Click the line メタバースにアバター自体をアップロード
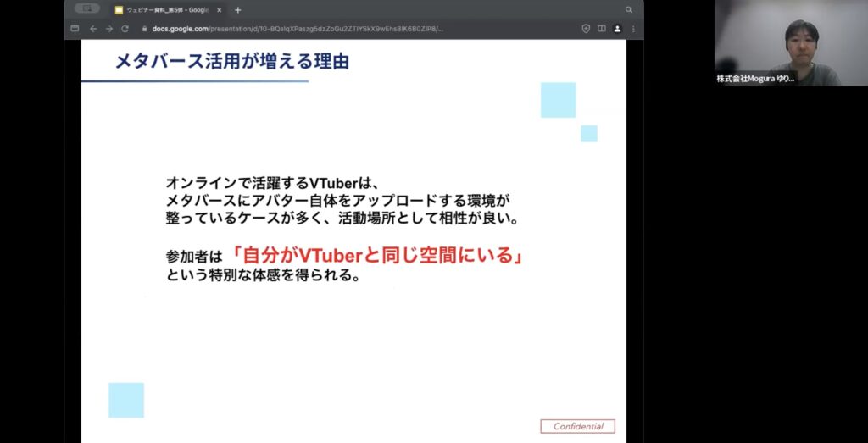 coord(337,201)
